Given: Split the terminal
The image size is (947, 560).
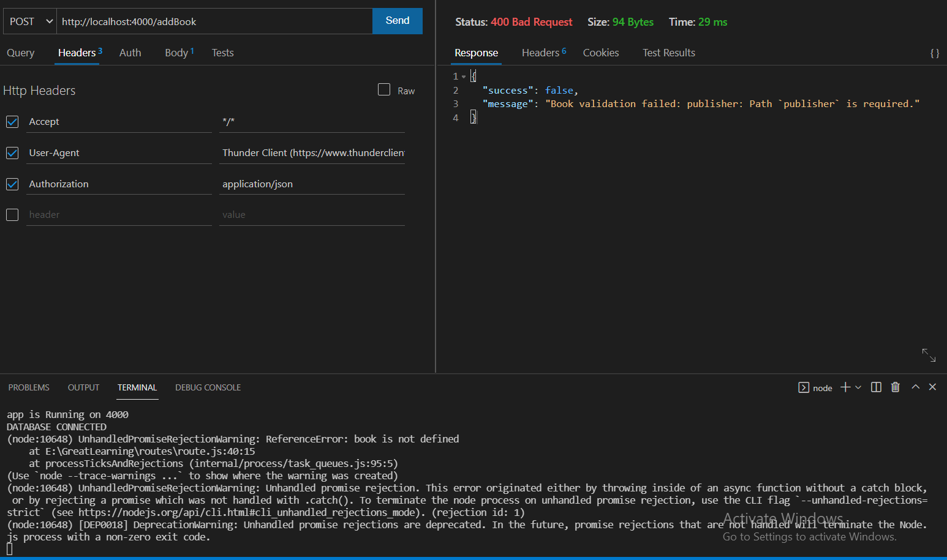Looking at the screenshot, I should (x=876, y=387).
